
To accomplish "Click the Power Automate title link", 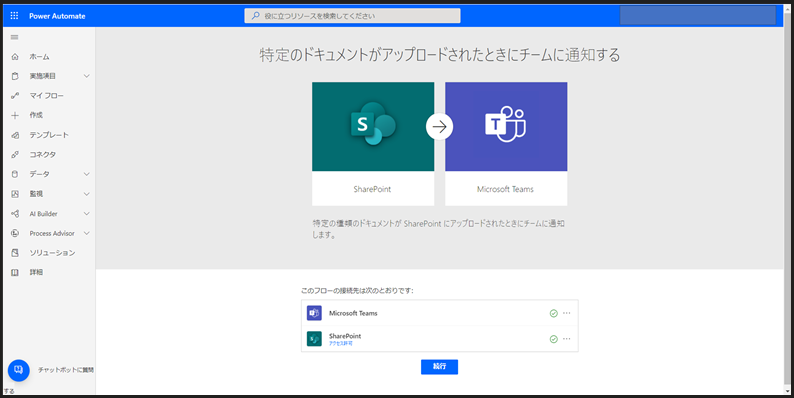I will point(57,16).
